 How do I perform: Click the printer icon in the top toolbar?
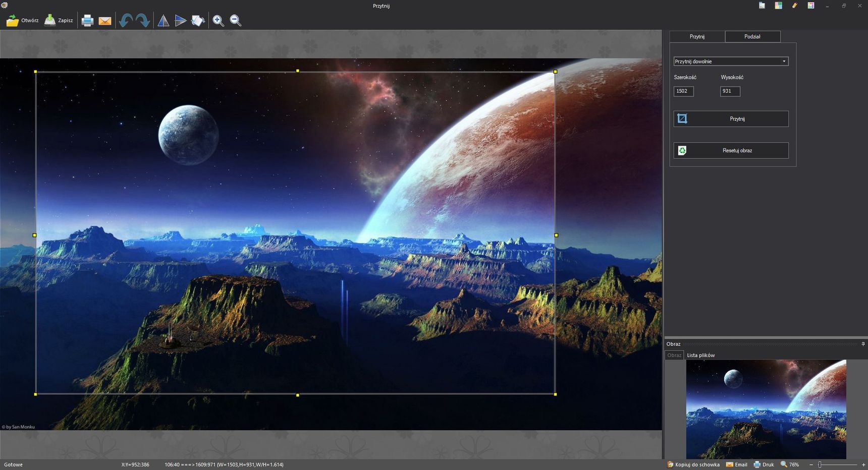click(87, 21)
